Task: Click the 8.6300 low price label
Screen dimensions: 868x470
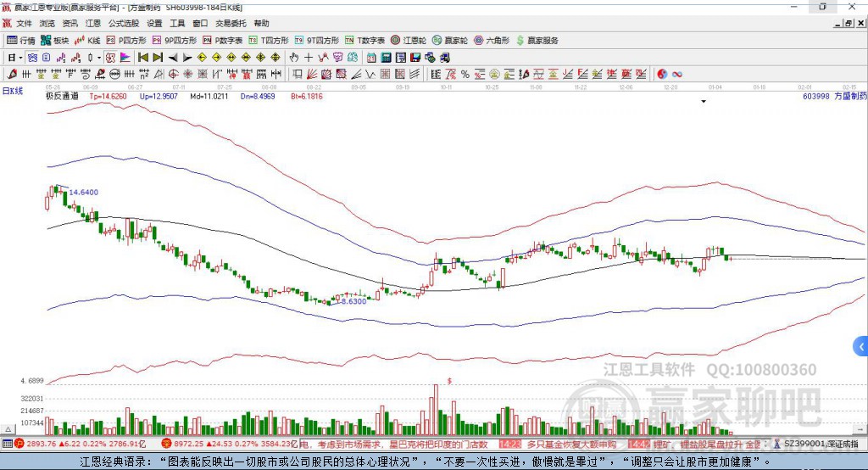Action: pos(353,301)
